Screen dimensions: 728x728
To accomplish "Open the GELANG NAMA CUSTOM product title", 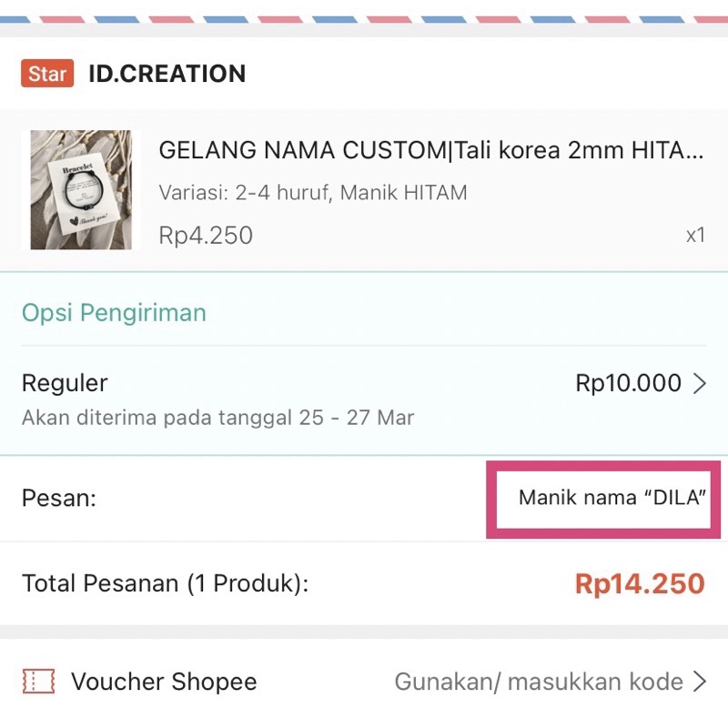I will (430, 151).
